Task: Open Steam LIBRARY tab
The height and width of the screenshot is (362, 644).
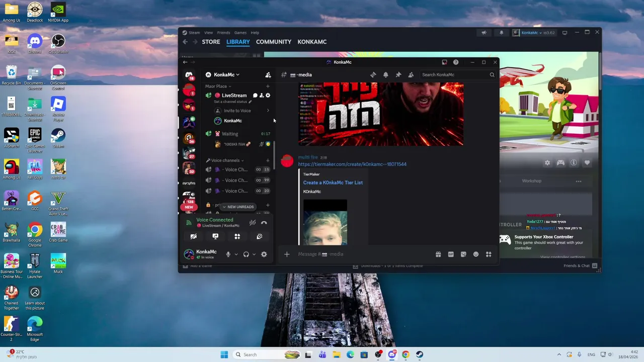Action: pyautogui.click(x=238, y=42)
